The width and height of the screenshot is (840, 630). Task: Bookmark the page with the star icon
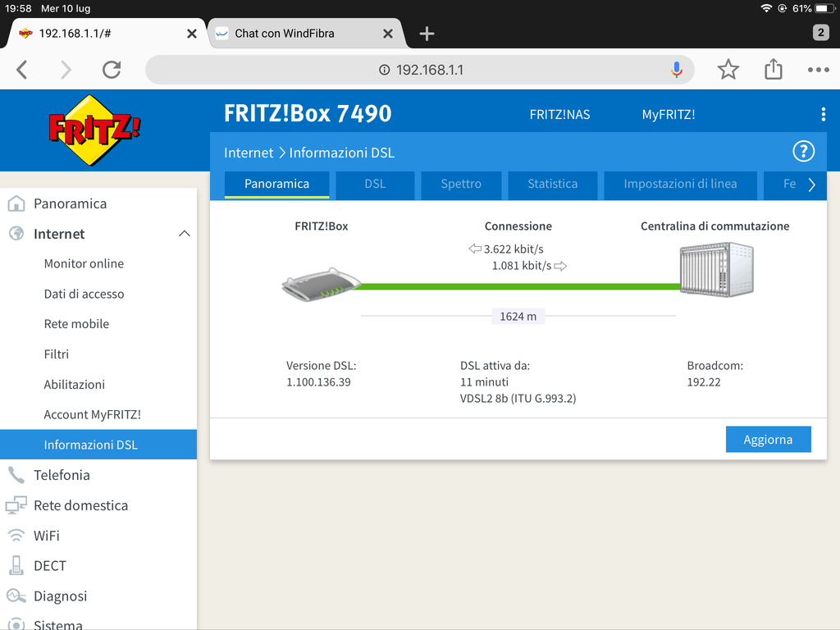pos(728,70)
